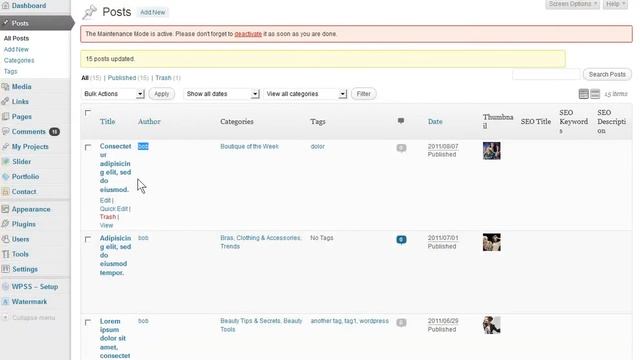Click the dolor tag link
Image resolution: width=640 pixels, height=360 pixels.
tap(318, 147)
